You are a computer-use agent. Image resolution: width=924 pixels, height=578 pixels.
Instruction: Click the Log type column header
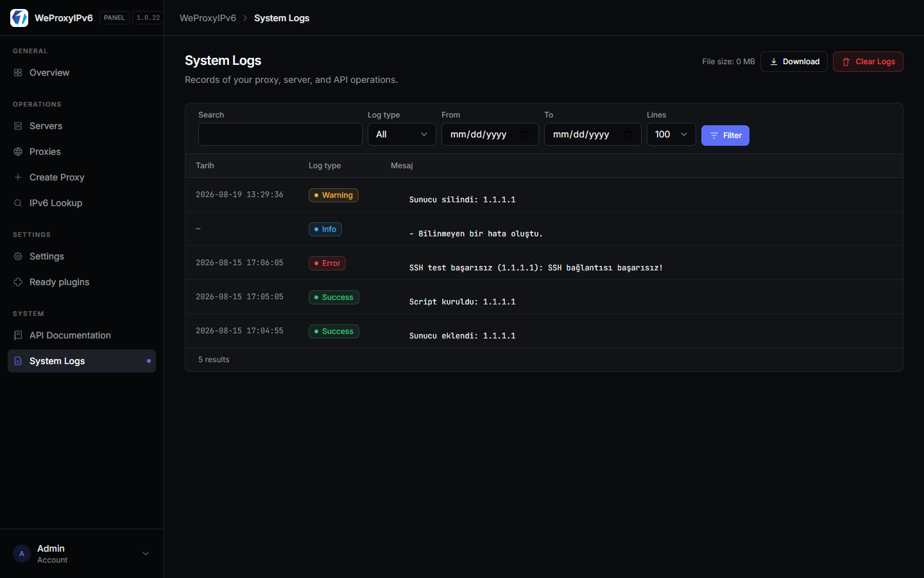[x=325, y=166]
